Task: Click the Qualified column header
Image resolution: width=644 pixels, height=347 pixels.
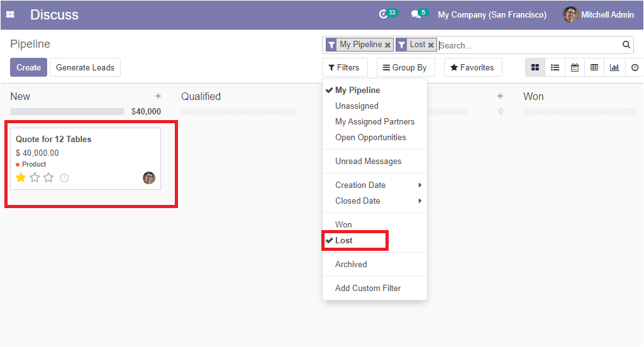Action: click(201, 97)
